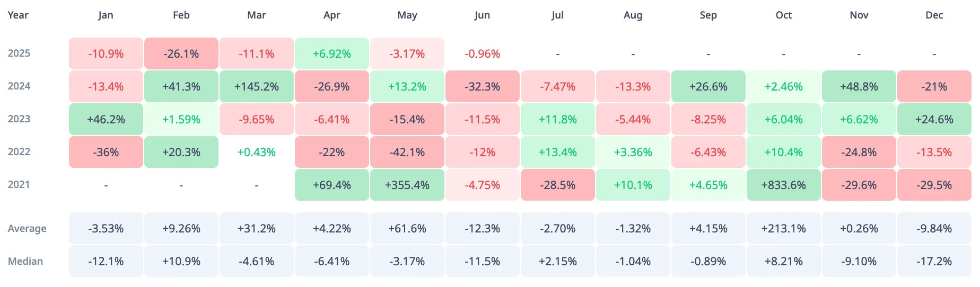Select the -17.2% December median cell
This screenshot has width=980, height=287.
coord(934,262)
